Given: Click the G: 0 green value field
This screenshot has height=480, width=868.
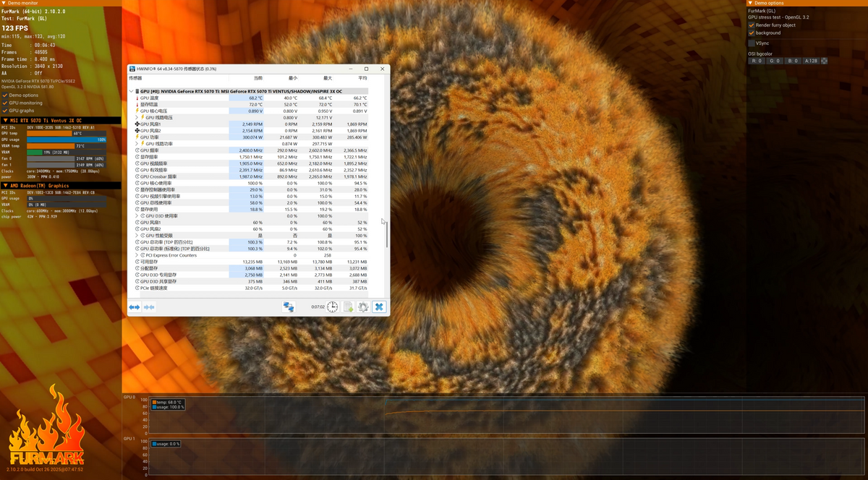Looking at the screenshot, I should pyautogui.click(x=775, y=61).
